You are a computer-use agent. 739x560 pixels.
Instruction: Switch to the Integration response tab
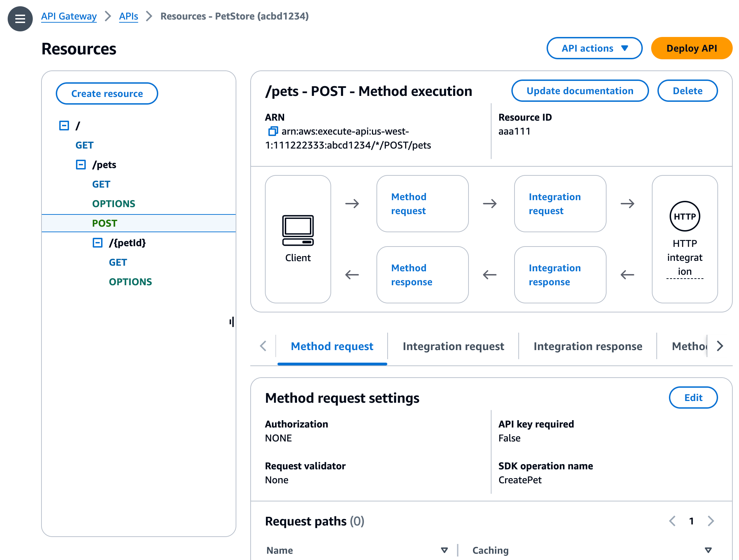587,346
